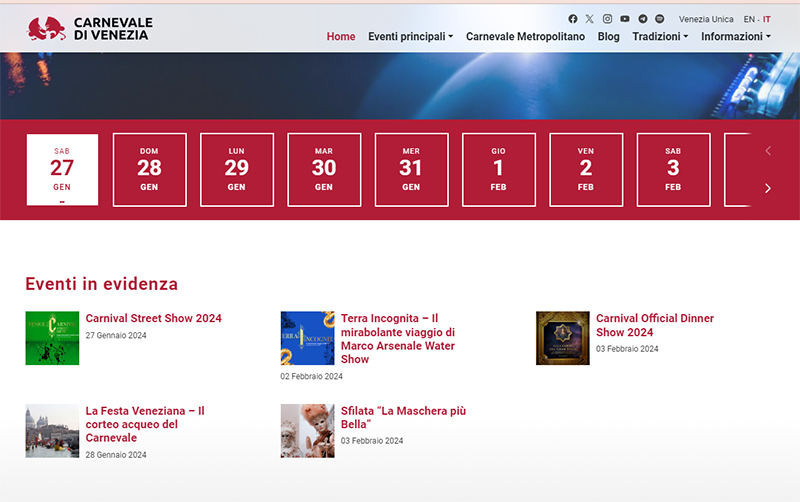Click the Carnevale di Venezia logo
Viewport: 800px width, 502px height.
90,29
